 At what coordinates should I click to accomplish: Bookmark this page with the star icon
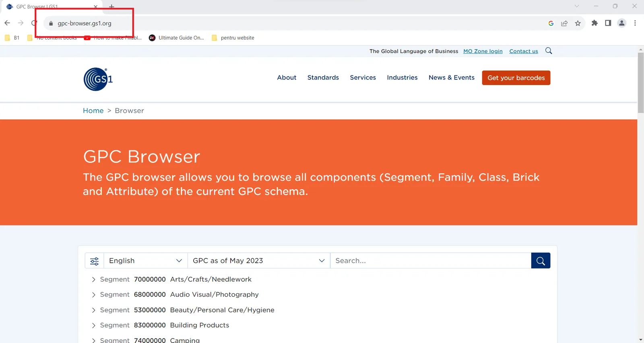point(578,23)
